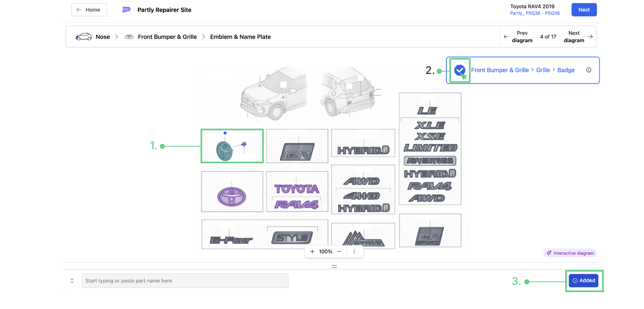Image resolution: width=644 pixels, height=309 pixels.
Task: Toggle the blue checkmark for Badge
Action: click(x=460, y=70)
